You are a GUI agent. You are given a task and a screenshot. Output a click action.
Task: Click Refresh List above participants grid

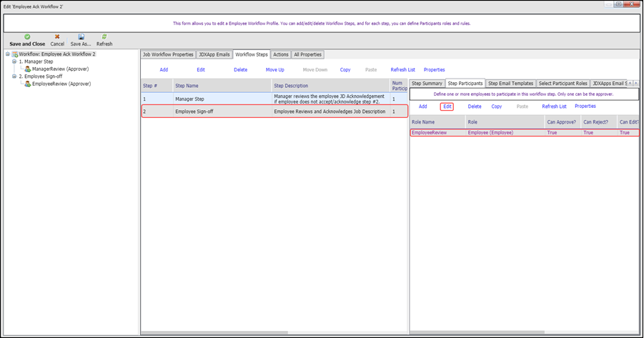(554, 106)
